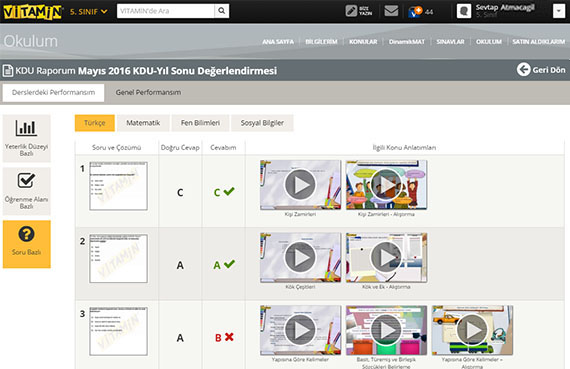Click the user name Sevtap Atmacagil
Screen dimensions: 570x369
[x=505, y=8]
